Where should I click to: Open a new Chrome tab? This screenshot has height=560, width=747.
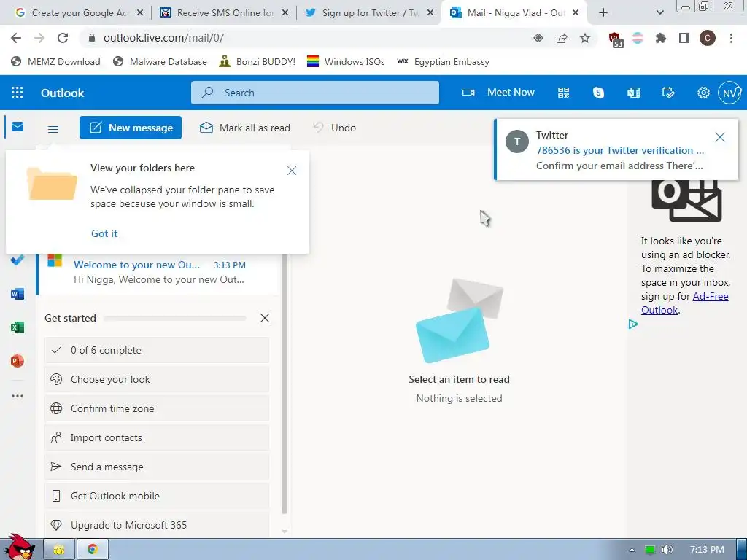click(x=603, y=13)
